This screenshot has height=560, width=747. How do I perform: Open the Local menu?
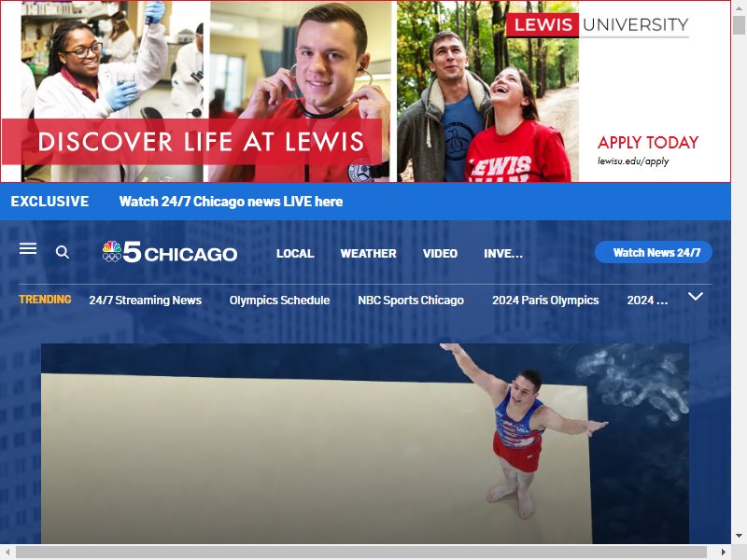(295, 253)
